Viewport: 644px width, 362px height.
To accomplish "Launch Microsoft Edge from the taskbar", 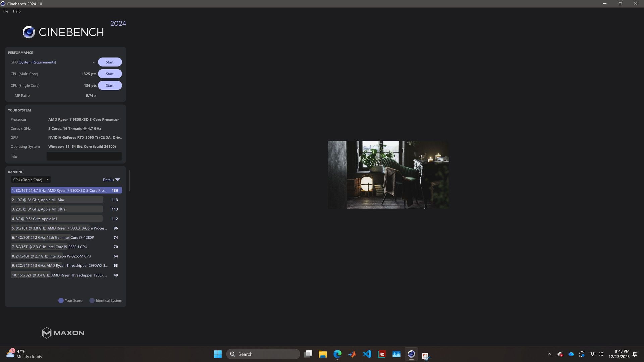I will pyautogui.click(x=337, y=354).
